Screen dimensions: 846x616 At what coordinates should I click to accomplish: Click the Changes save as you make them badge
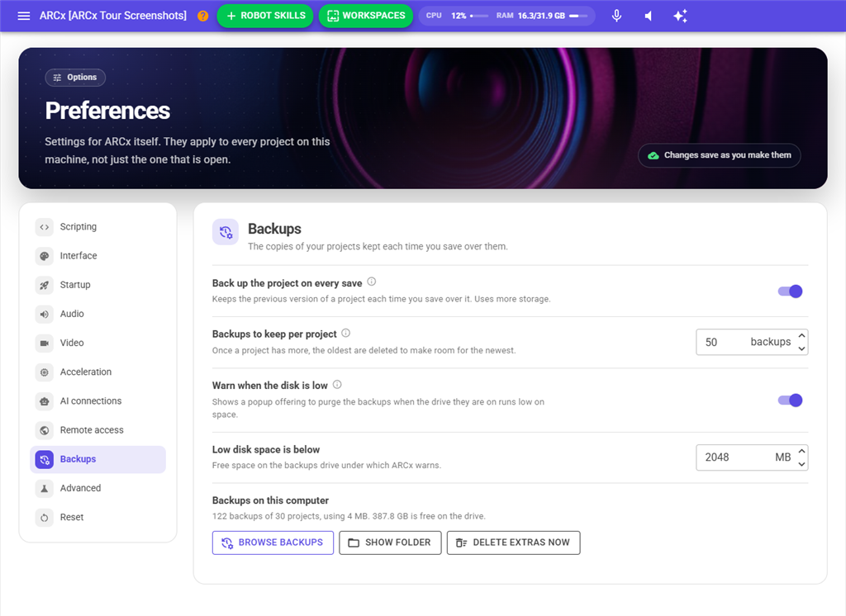[720, 155]
